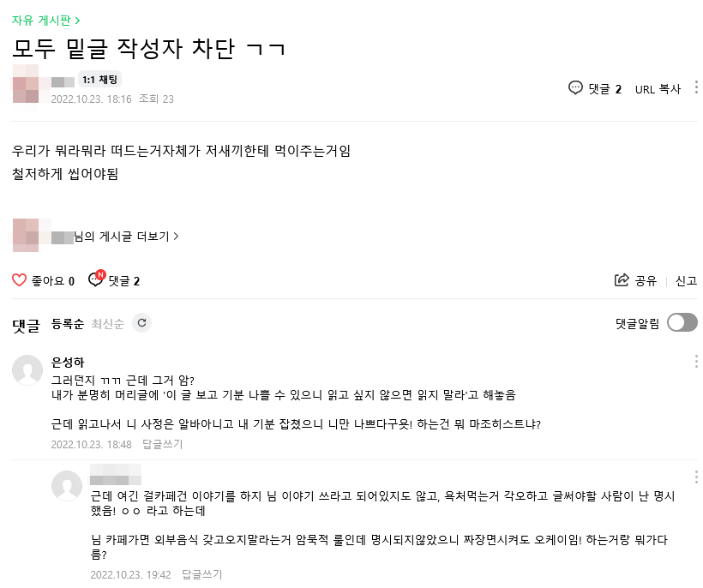The height and width of the screenshot is (588, 703).
Task: Open 자유 게시판 board link
Action: click(46, 19)
